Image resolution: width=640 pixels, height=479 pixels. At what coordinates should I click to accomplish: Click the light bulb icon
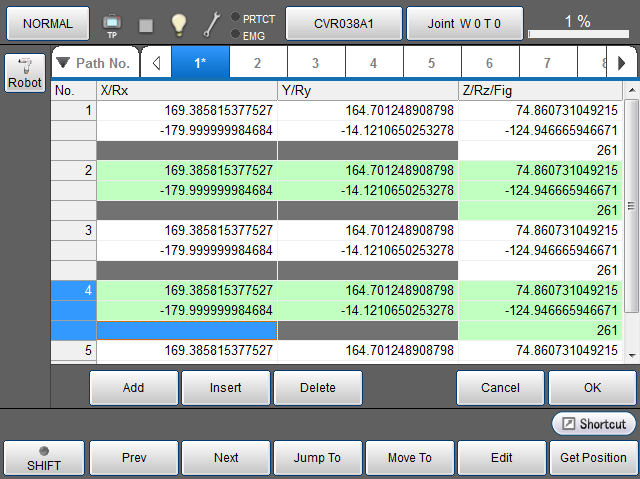coord(177,23)
